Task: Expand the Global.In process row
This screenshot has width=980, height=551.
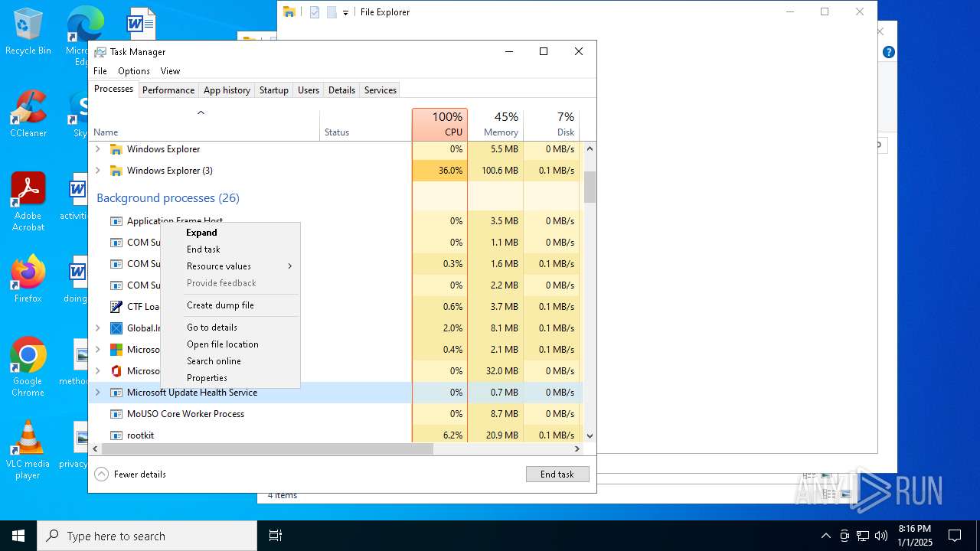Action: pyautogui.click(x=97, y=328)
